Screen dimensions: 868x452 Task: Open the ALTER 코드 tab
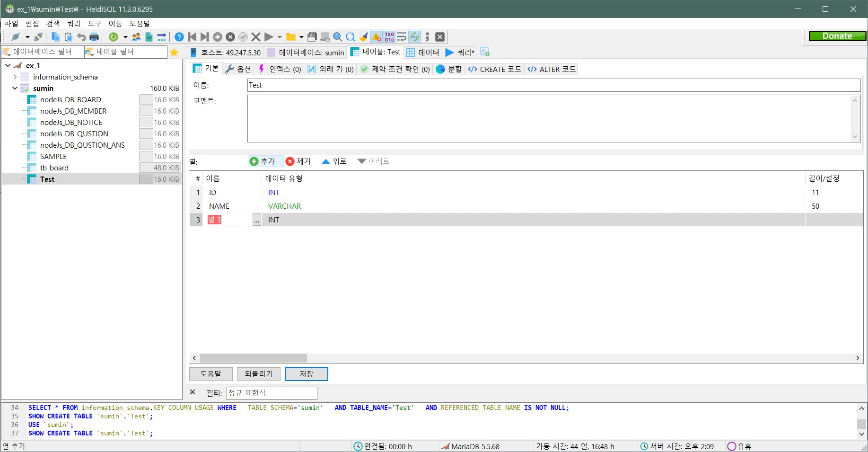[x=552, y=69]
